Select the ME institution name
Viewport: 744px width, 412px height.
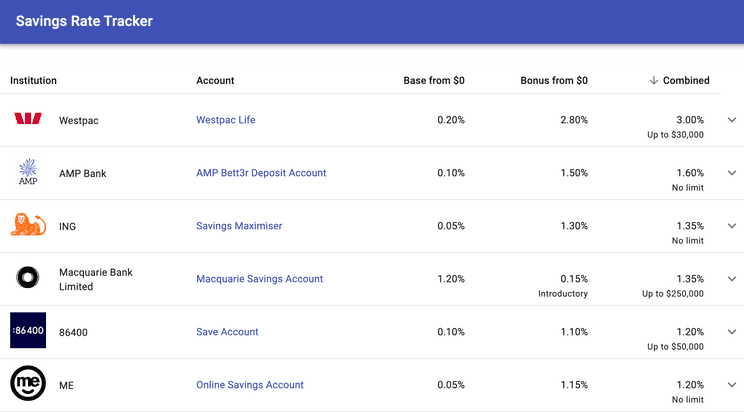(x=66, y=385)
